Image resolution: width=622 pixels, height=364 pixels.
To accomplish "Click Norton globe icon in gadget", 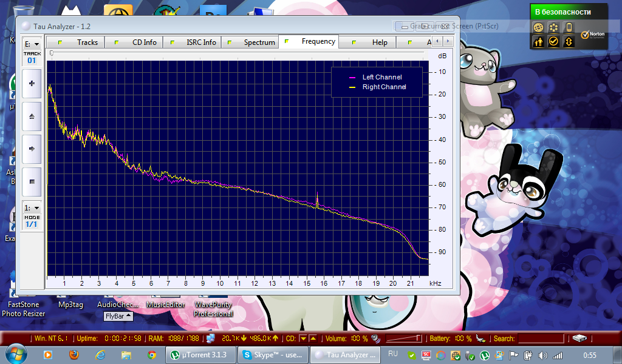I will pyautogui.click(x=538, y=27).
